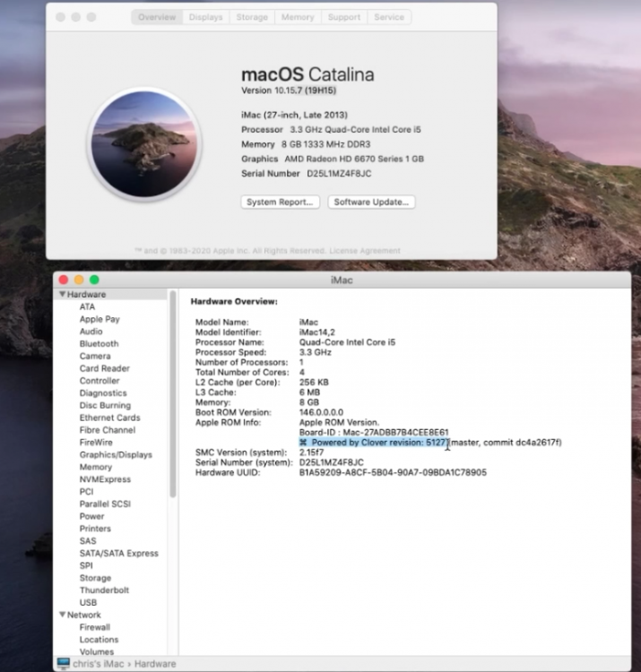Select Ethernet Cards in the sidebar

coord(109,418)
